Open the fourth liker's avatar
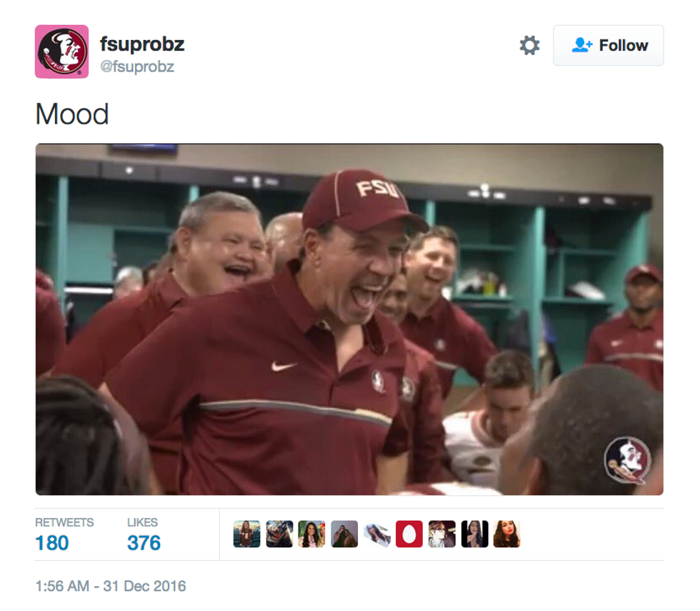 point(344,534)
